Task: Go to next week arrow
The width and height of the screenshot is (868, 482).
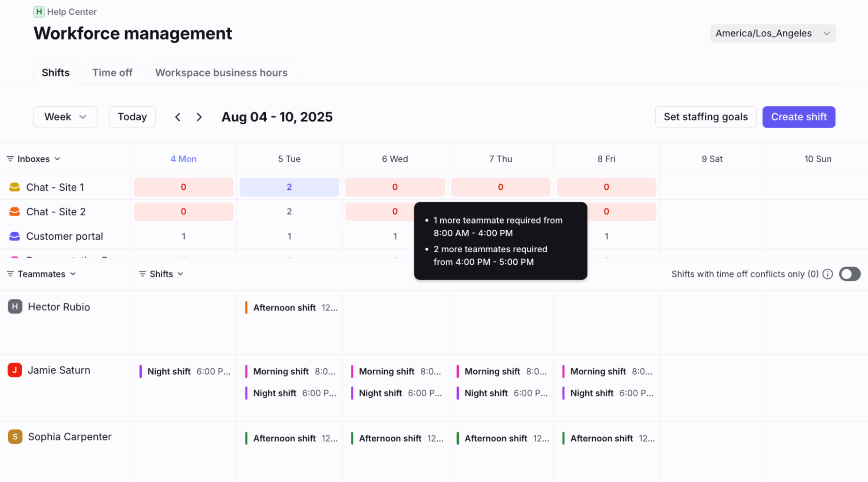Action: coord(199,117)
